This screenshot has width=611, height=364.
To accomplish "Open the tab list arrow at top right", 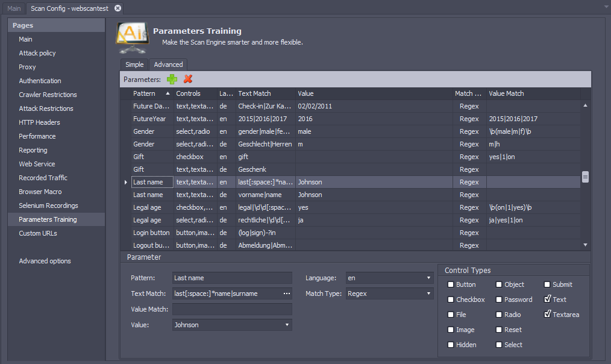I will (x=606, y=7).
